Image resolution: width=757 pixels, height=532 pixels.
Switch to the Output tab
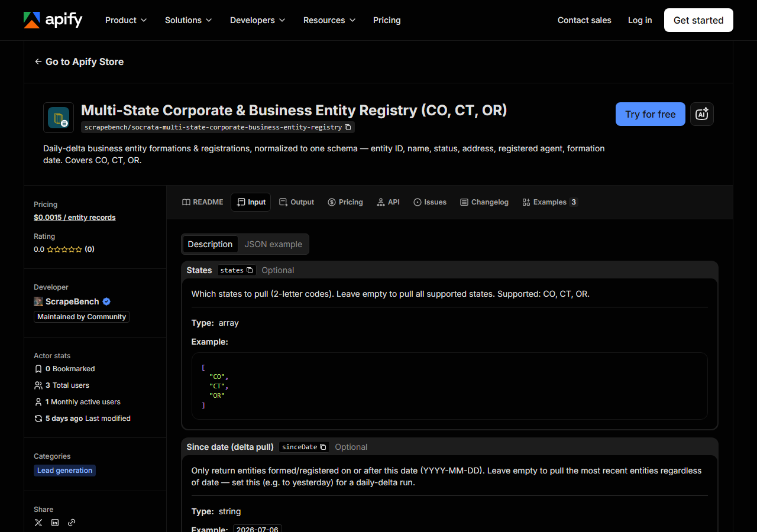296,202
